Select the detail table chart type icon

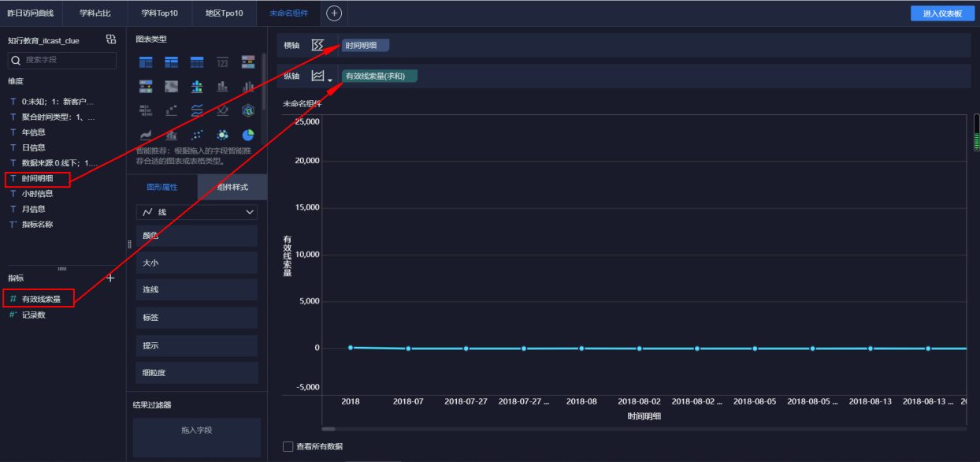point(197,61)
